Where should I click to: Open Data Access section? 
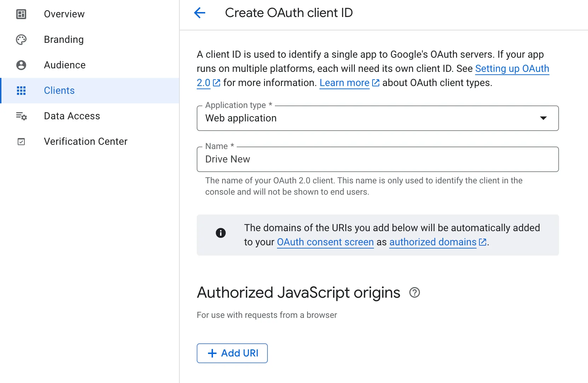click(x=72, y=116)
